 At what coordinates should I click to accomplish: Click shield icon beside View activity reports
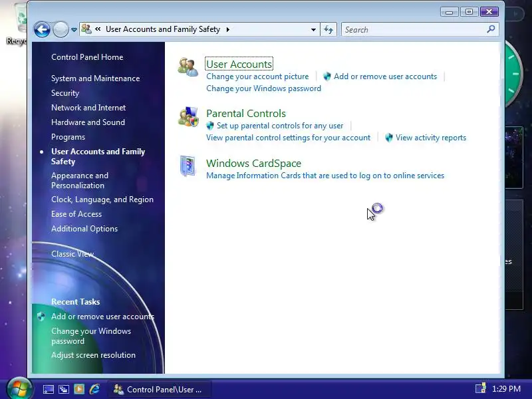click(389, 138)
